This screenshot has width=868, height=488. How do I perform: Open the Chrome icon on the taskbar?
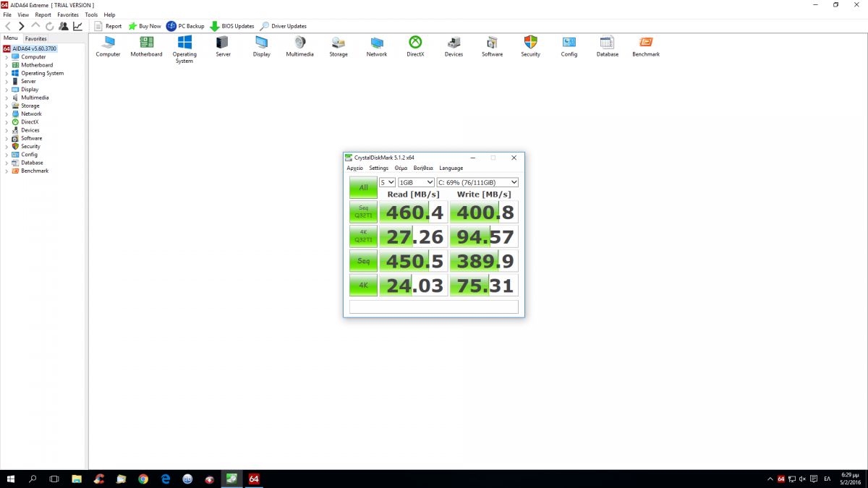point(143,479)
